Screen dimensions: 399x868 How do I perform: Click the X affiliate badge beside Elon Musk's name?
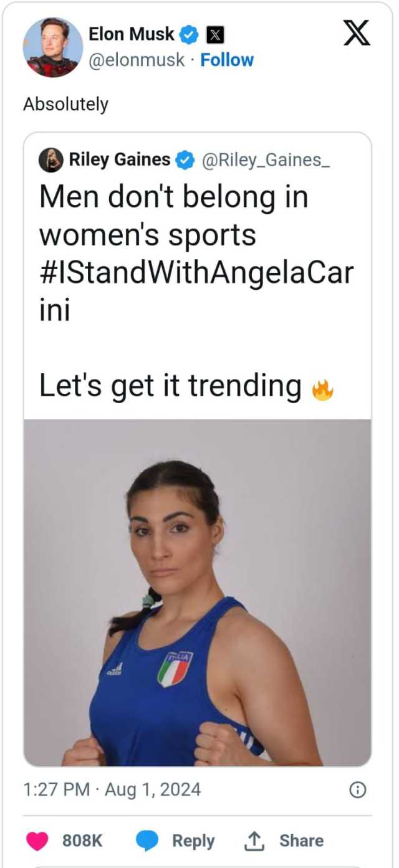click(214, 36)
